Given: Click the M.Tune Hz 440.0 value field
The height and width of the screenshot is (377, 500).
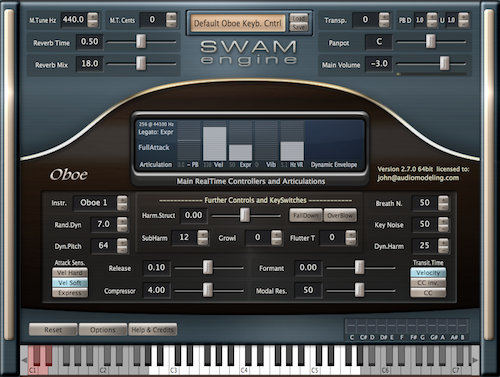Looking at the screenshot, I should click(x=73, y=20).
